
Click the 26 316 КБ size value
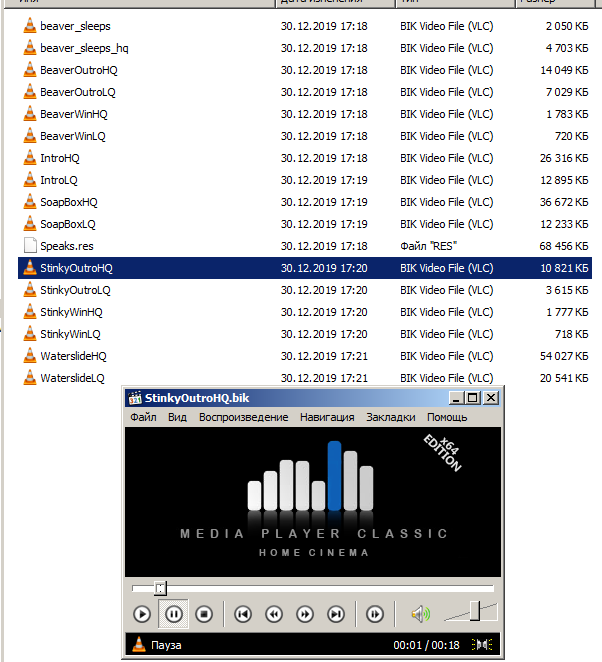(x=564, y=158)
